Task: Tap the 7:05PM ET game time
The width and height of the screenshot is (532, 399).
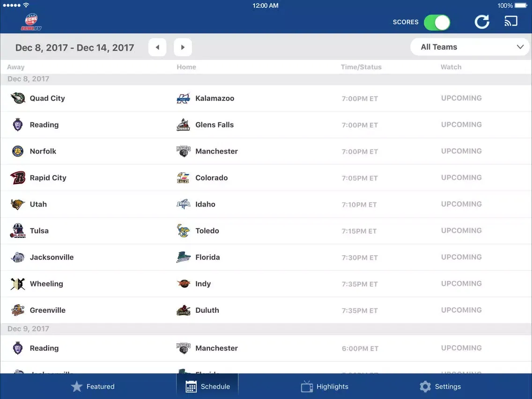Action: click(360, 178)
